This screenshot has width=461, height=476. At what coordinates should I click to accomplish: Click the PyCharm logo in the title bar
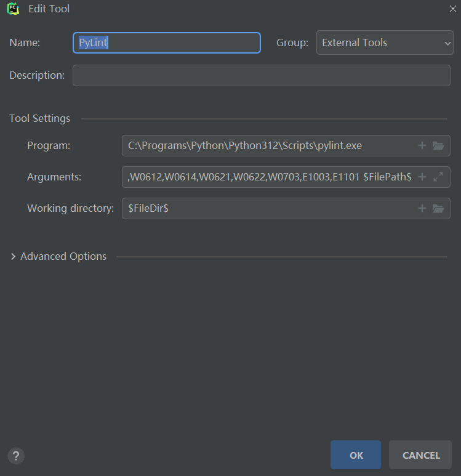[12, 9]
